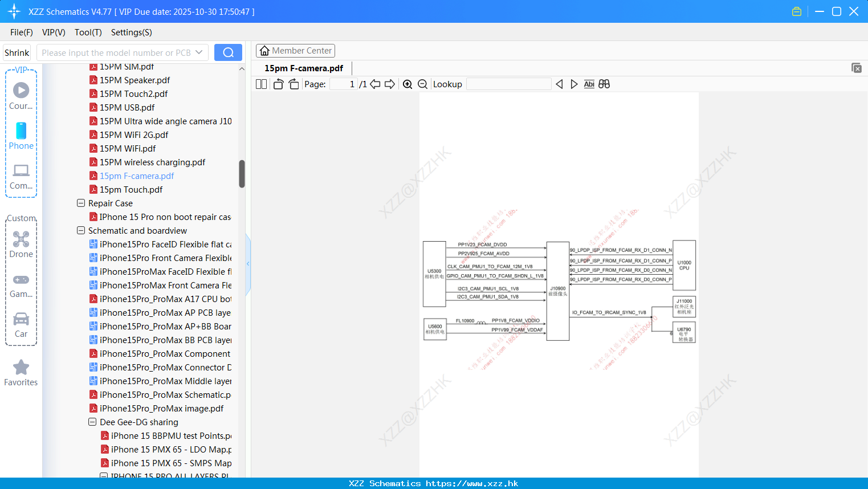The image size is (868, 489).
Task: Collapse the Schematic and boardview folder
Action: click(81, 230)
